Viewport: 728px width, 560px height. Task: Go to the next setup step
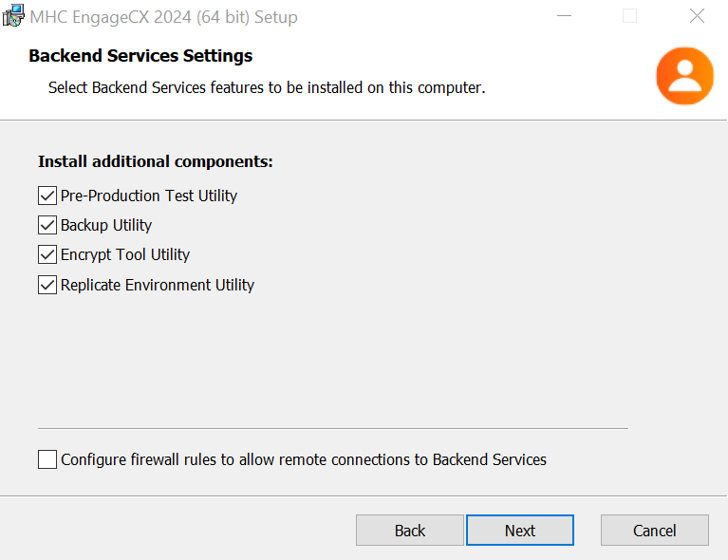point(520,531)
